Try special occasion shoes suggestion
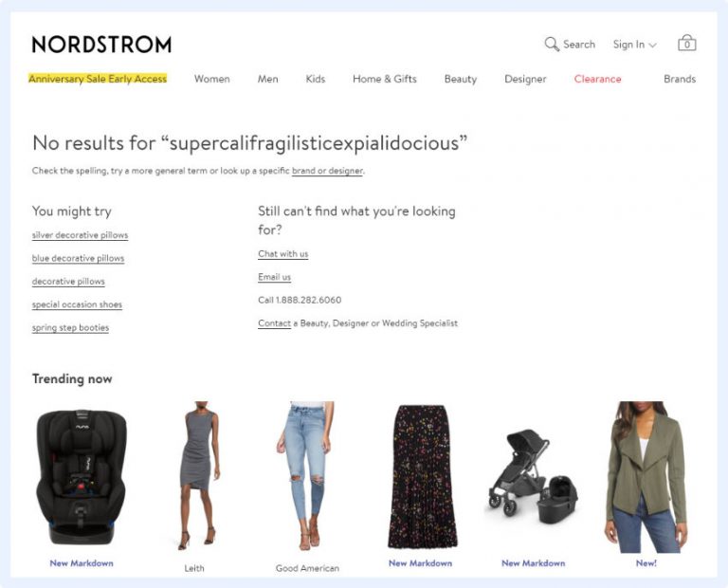 (x=77, y=304)
